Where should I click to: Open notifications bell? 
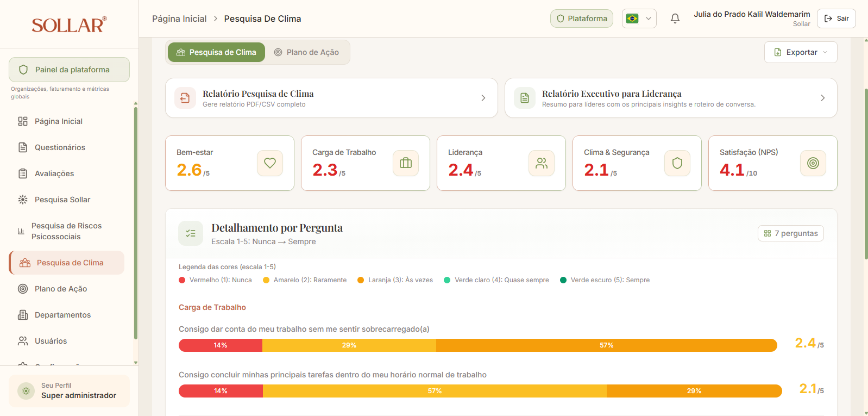click(675, 18)
